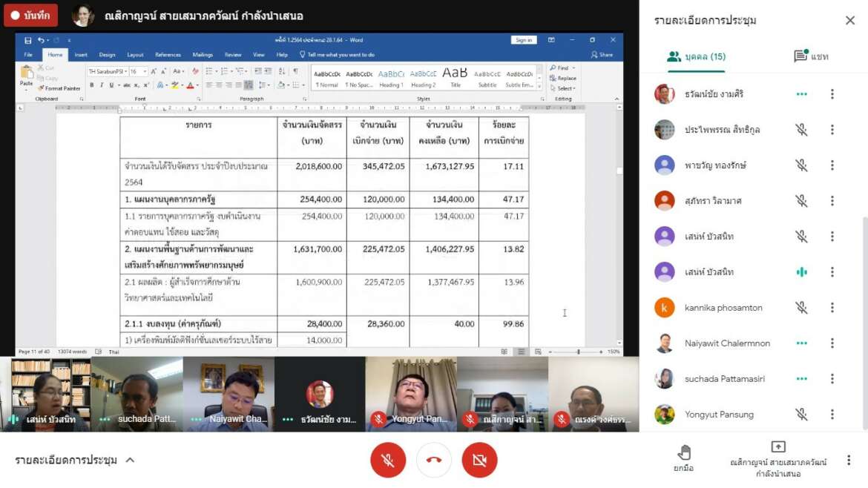Apply the Heading 1 style
The image size is (868, 488).
tap(392, 78)
